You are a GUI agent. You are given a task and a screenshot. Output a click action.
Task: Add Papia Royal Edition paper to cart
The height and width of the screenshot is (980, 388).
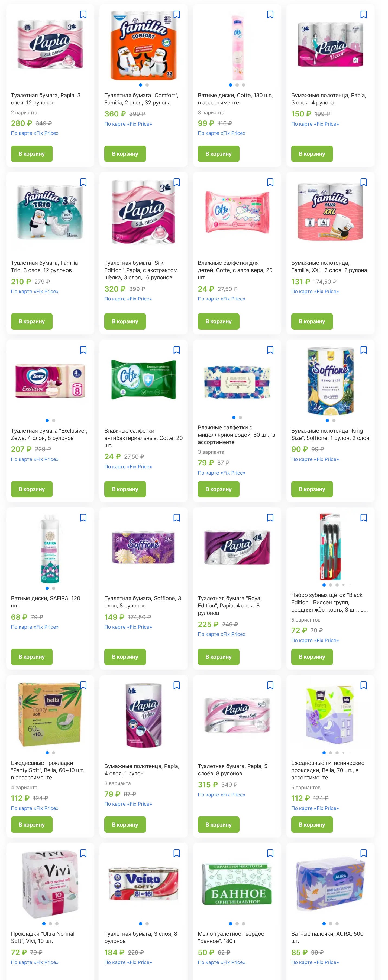point(219,657)
